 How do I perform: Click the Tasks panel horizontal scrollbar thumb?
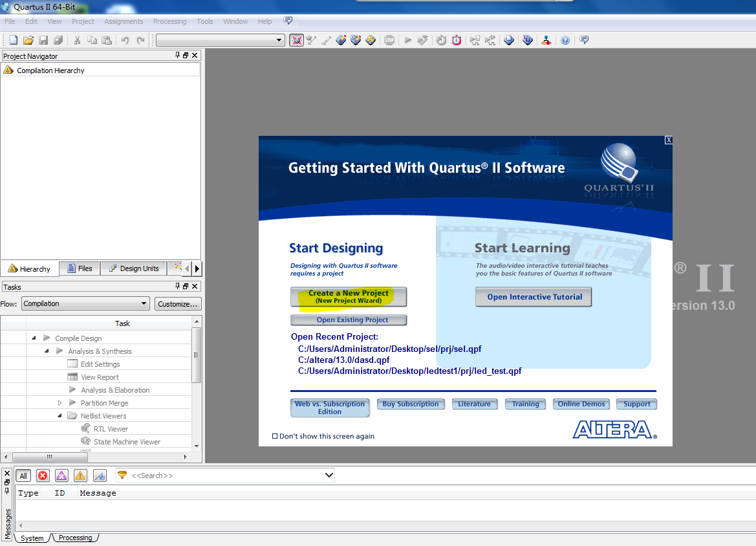pos(50,456)
